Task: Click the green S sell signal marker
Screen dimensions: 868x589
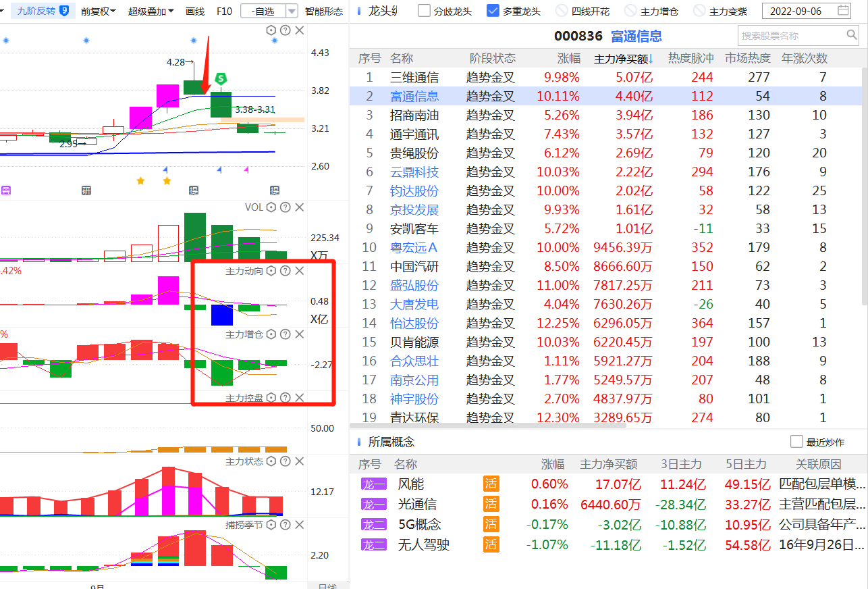Action: tap(221, 79)
